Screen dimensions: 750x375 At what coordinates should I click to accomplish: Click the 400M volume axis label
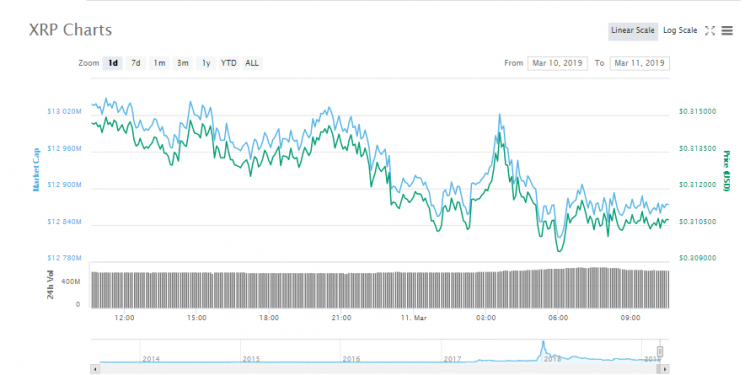click(71, 282)
